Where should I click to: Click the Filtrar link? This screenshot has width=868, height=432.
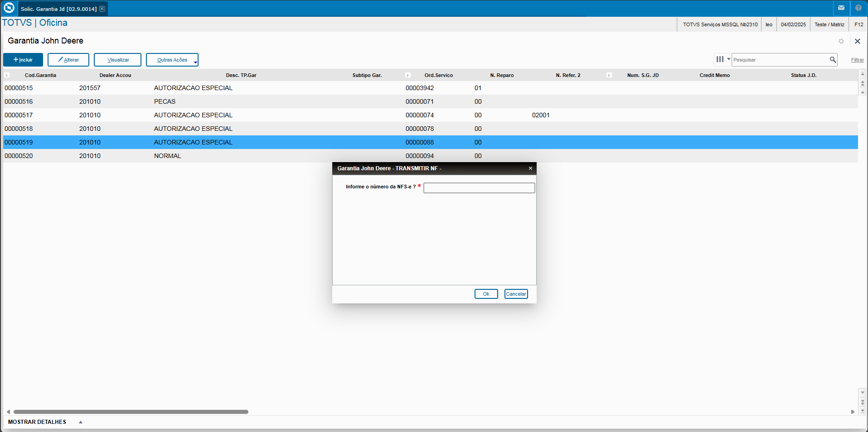click(857, 60)
